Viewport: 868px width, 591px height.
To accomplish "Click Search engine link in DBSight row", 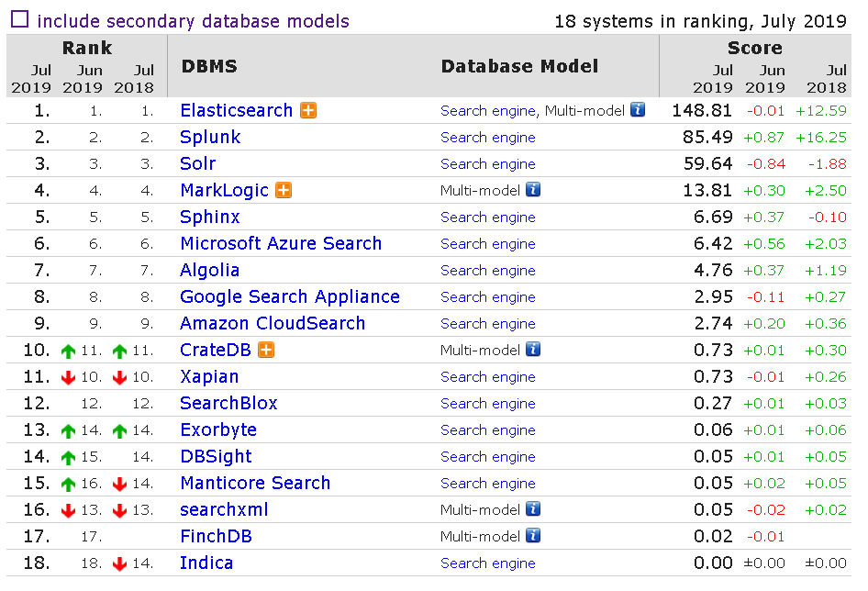I will (x=488, y=456).
